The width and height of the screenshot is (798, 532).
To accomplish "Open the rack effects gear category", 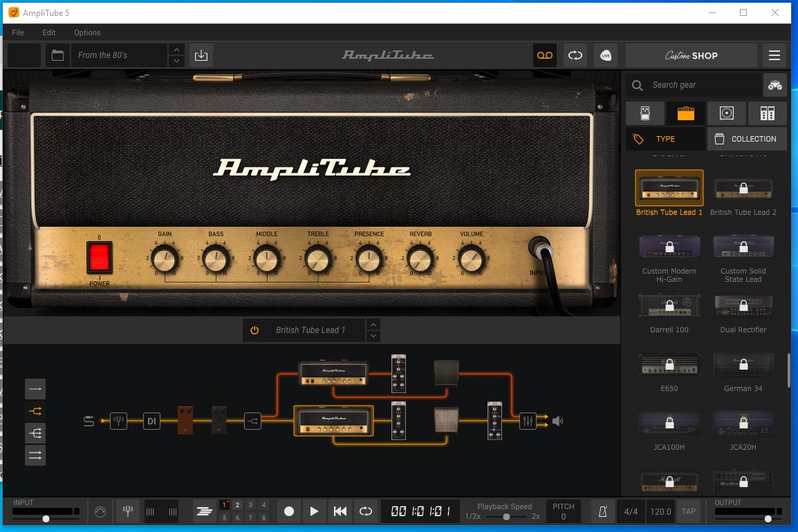I will 767,113.
